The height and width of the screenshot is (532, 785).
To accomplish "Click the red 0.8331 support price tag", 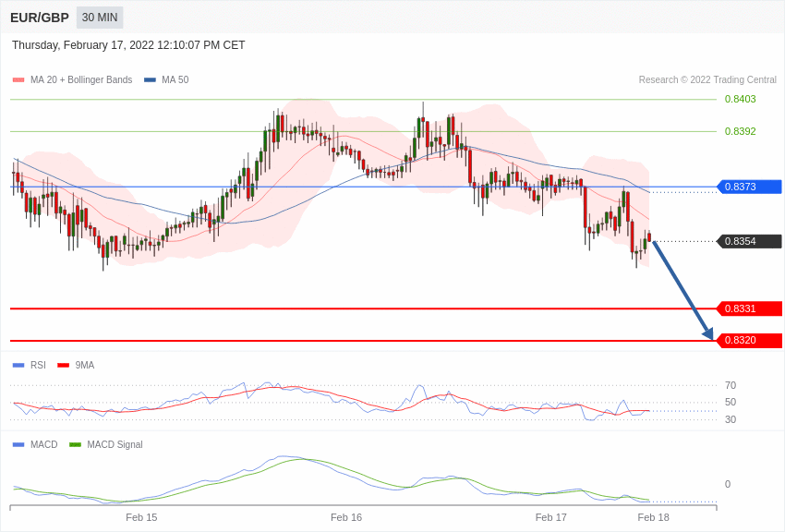I will point(750,308).
